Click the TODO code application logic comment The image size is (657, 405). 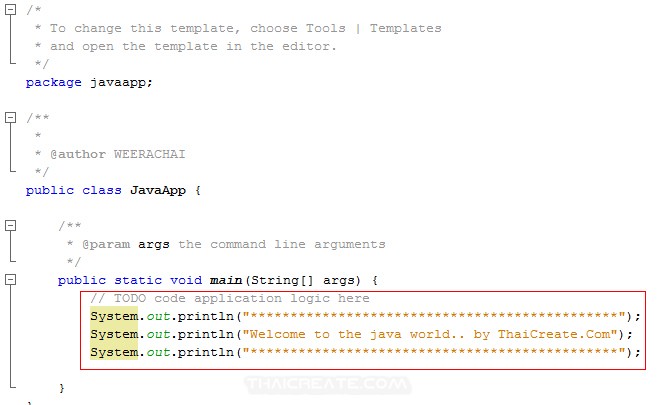click(229, 298)
